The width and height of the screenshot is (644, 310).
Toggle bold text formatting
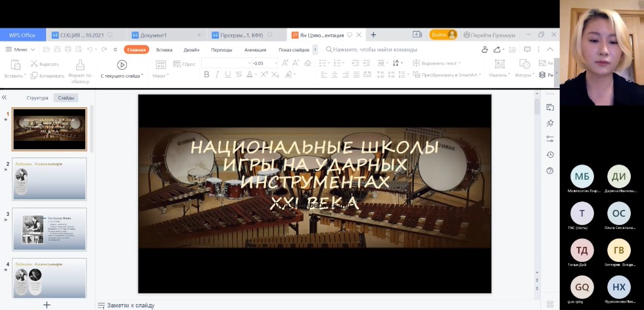[206, 74]
